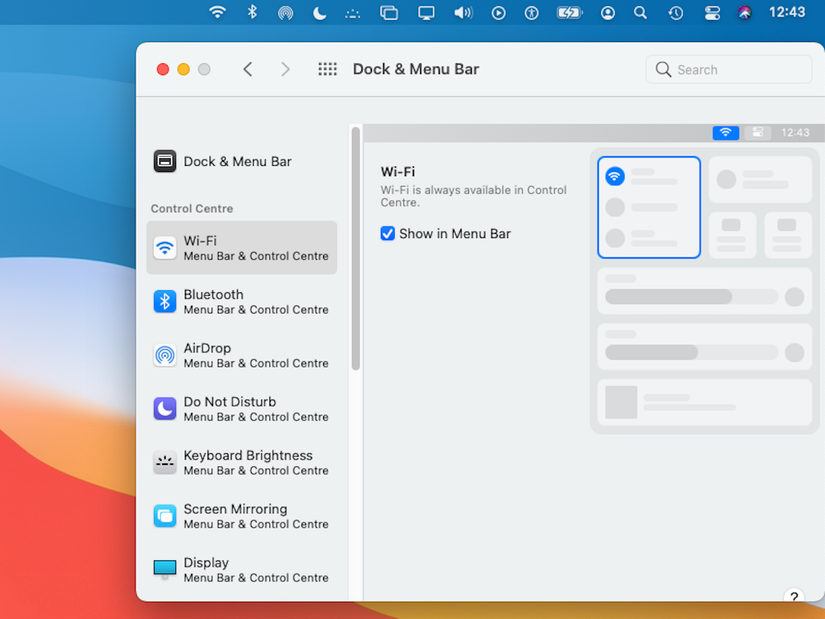The image size is (825, 619).
Task: Open Display settings in sidebar
Action: click(x=241, y=570)
